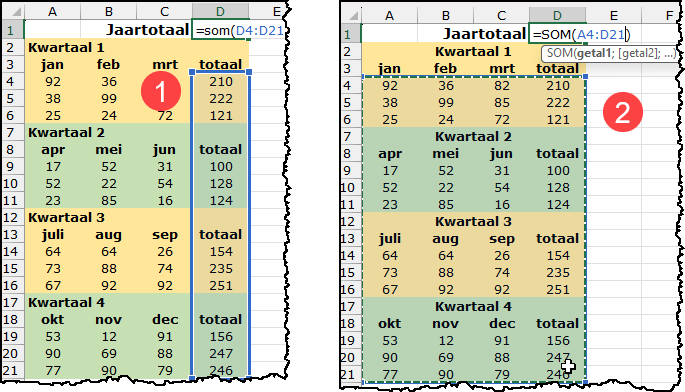Click total 210 in the left sheet
Image resolution: width=685 pixels, height=392 pixels.
(x=221, y=82)
